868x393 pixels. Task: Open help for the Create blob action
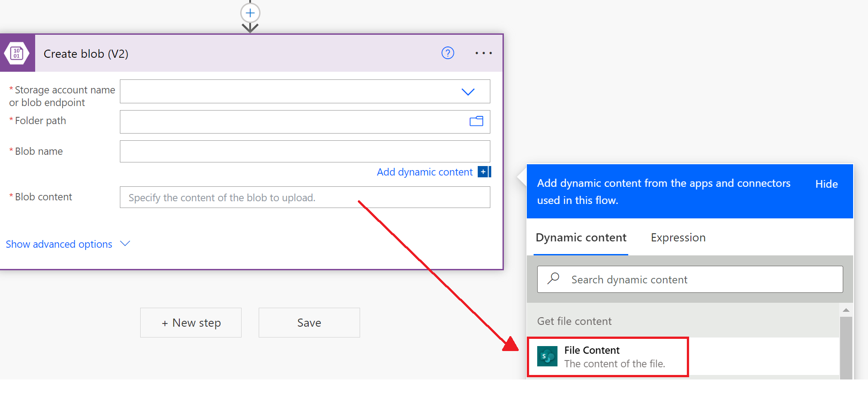[448, 53]
